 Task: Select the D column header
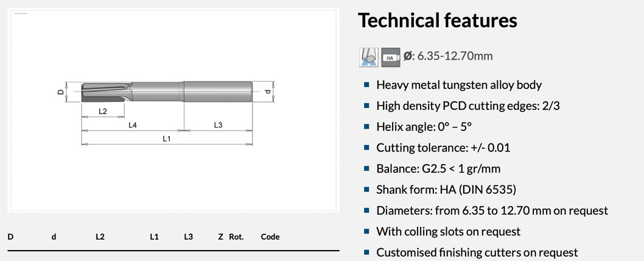click(10, 237)
